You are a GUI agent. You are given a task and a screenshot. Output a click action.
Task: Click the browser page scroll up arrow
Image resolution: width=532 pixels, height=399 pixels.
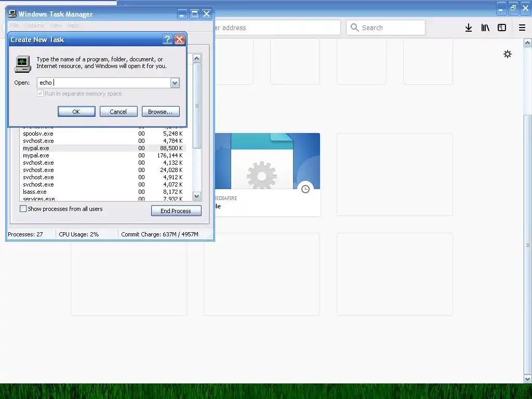pyautogui.click(x=528, y=43)
